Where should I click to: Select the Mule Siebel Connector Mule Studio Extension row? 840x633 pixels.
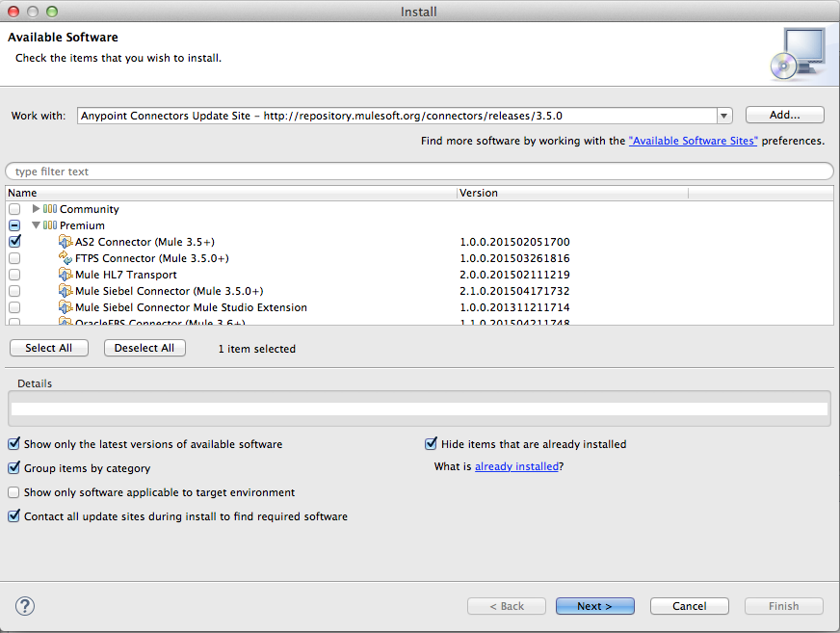pyautogui.click(x=193, y=306)
